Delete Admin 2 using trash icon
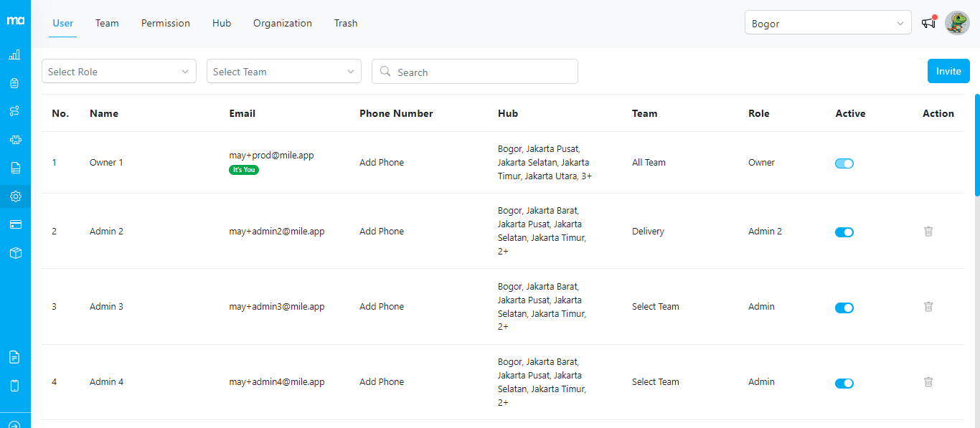Image resolution: width=980 pixels, height=428 pixels. tap(928, 232)
